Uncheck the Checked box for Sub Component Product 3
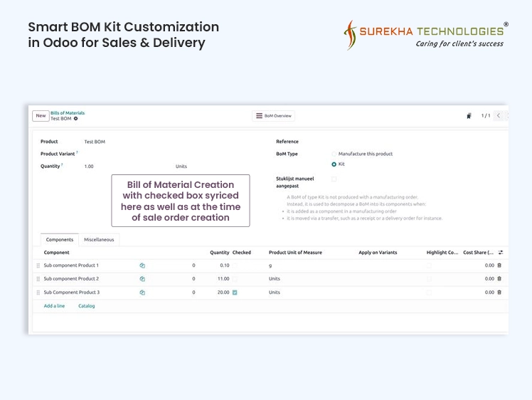The image size is (532, 400). point(235,293)
